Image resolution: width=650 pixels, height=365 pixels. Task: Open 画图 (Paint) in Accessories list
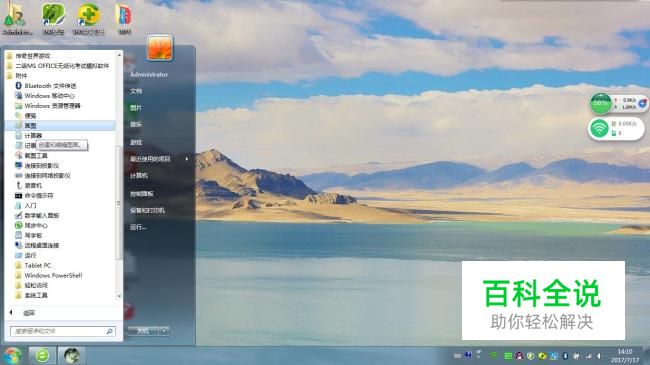click(x=60, y=125)
